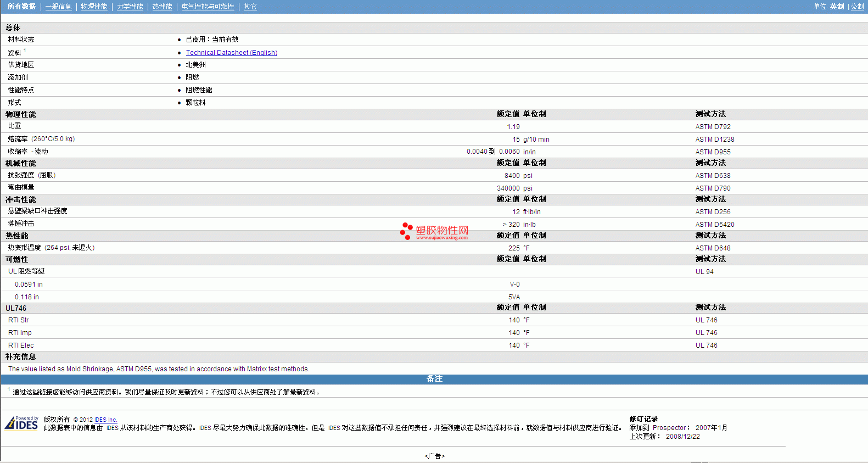Select the 颗粒料 form value
Screen dimensions: 868x463
195,103
